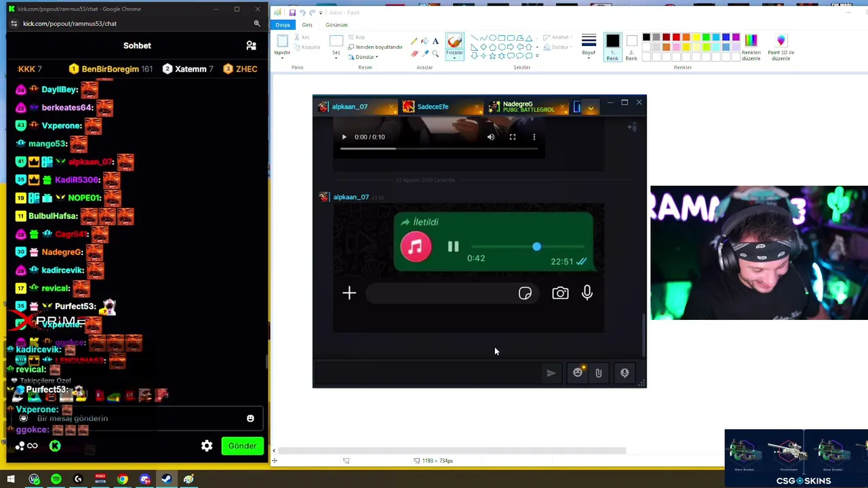This screenshot has width=868, height=488.
Task: Pause the voice message playback
Action: [453, 247]
